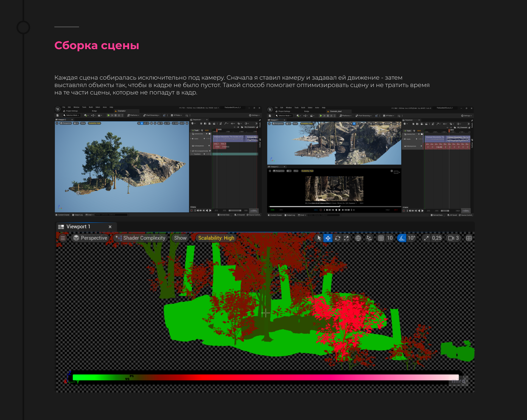Image resolution: width=527 pixels, height=420 pixels.
Task: Click world coordinate globe icon in large viewport
Action: (358, 238)
